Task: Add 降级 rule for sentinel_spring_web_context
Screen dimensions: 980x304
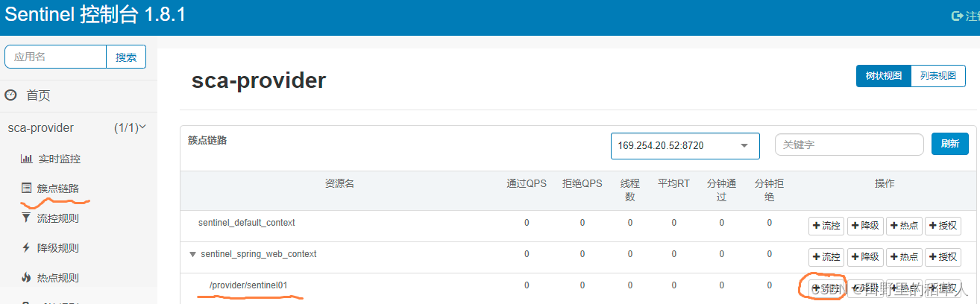Action: point(865,257)
